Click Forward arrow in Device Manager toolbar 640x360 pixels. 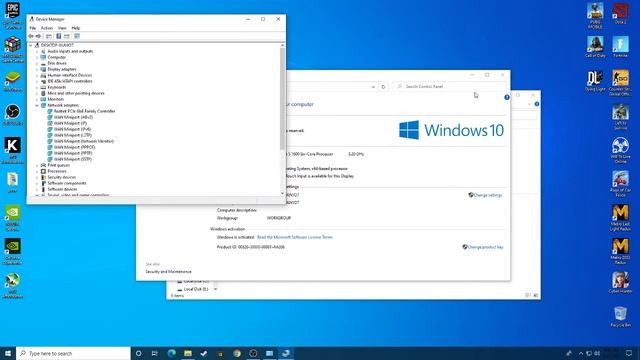(x=38, y=36)
